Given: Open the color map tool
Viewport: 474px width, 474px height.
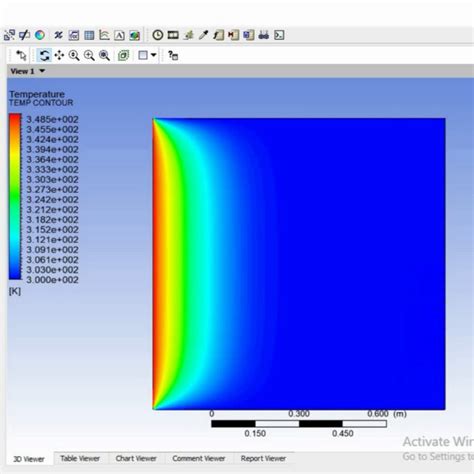Looking at the screenshot, I should click(40, 35).
